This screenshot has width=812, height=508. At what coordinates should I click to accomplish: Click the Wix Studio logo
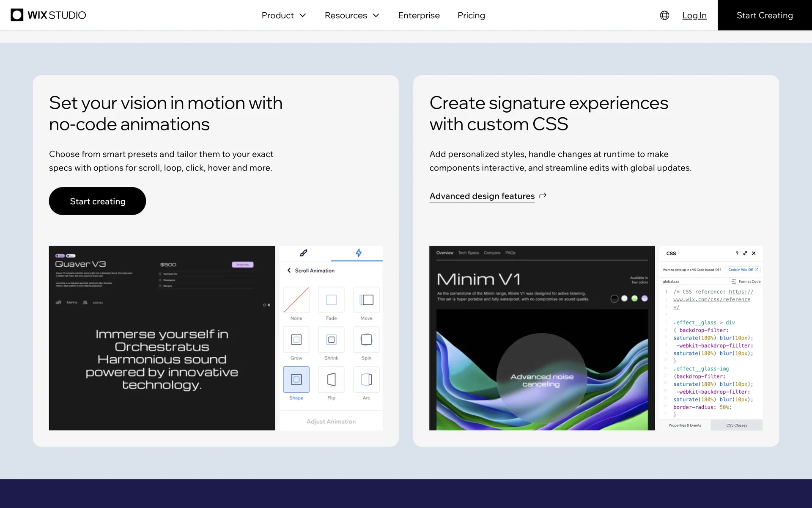pos(48,15)
